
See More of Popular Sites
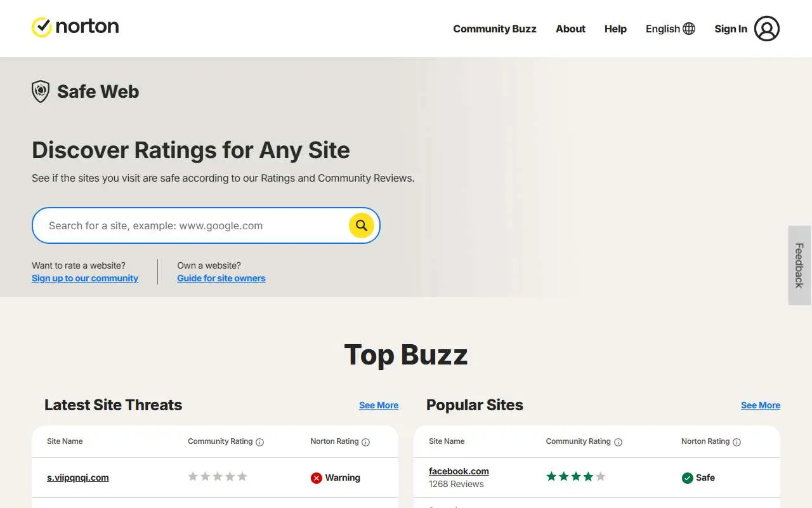[761, 405]
